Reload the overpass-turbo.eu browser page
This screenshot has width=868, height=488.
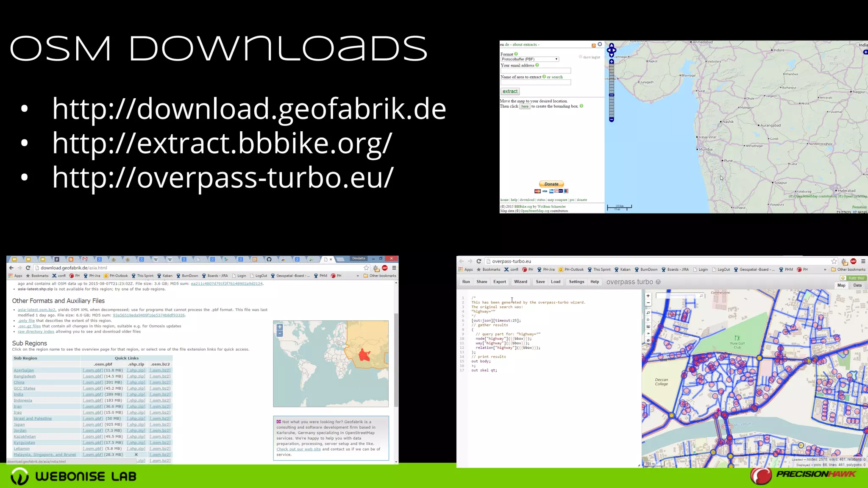point(479,261)
